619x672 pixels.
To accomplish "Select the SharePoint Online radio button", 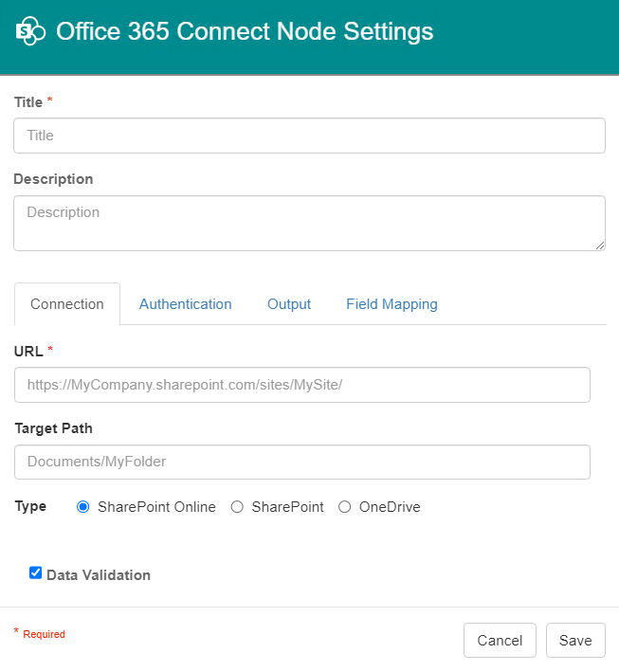I will 83,507.
